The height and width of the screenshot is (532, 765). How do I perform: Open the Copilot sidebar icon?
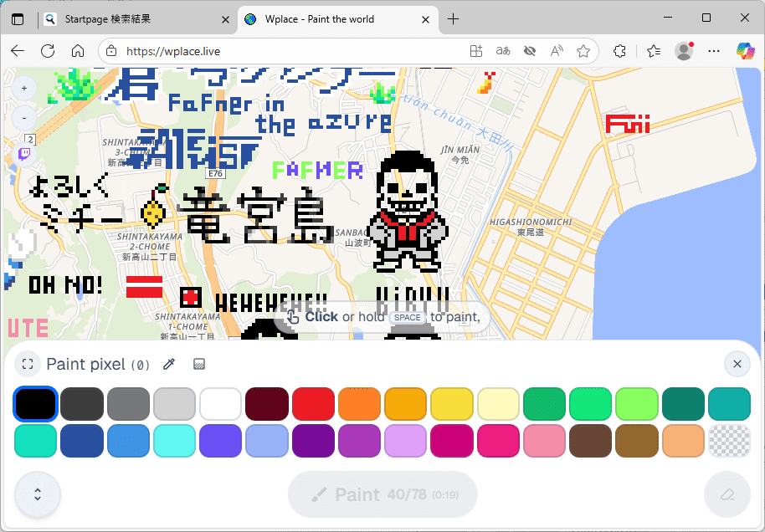coord(744,51)
